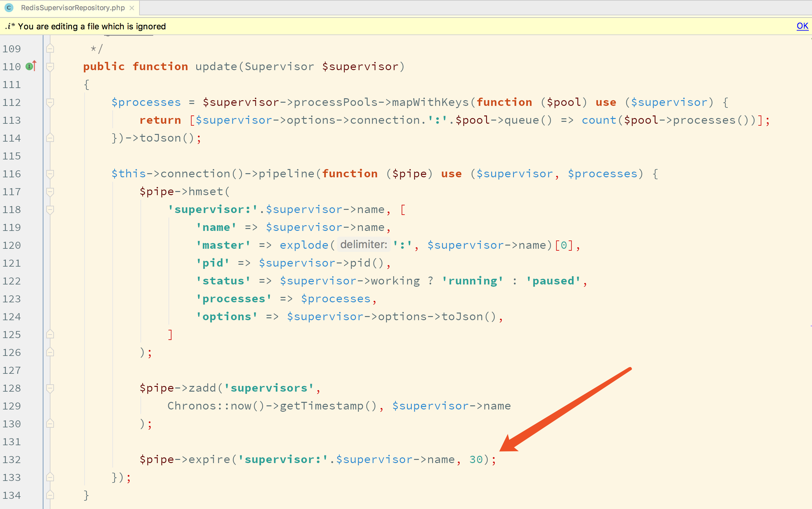Collapse the mapWithKeys closure on line 112
The image size is (812, 509).
click(x=50, y=102)
